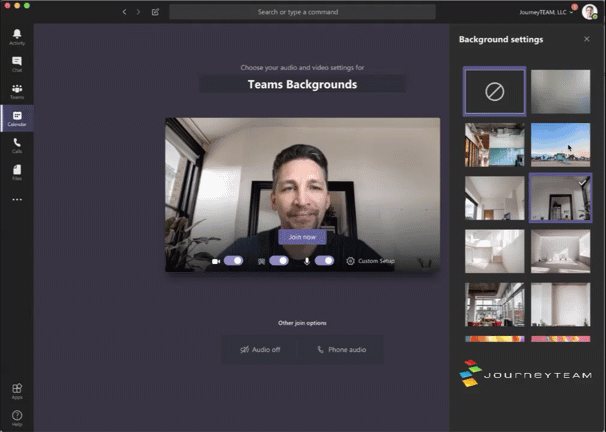Image resolution: width=606 pixels, height=432 pixels.
Task: Click the video camera icon
Action: pyautogui.click(x=216, y=261)
